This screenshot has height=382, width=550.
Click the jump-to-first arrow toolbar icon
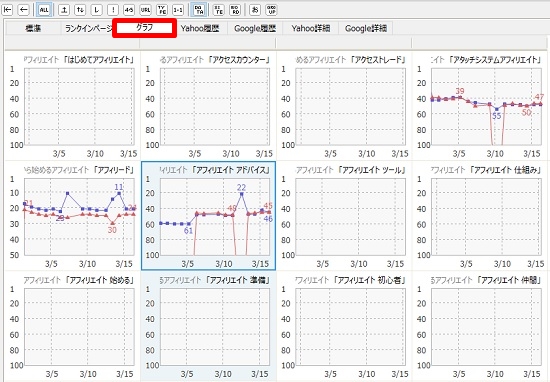[x=7, y=10]
